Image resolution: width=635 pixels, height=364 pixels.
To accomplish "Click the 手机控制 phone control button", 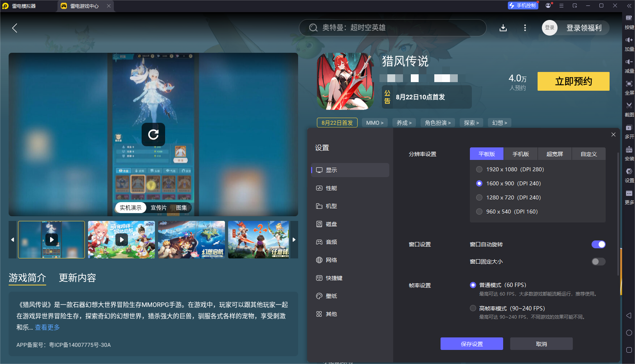I will click(x=523, y=5).
